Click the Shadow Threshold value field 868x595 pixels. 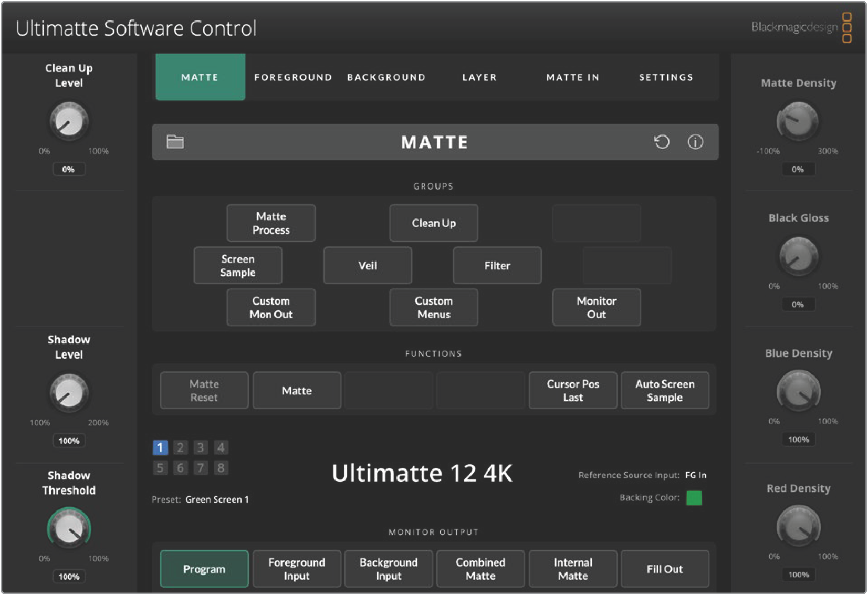69,577
